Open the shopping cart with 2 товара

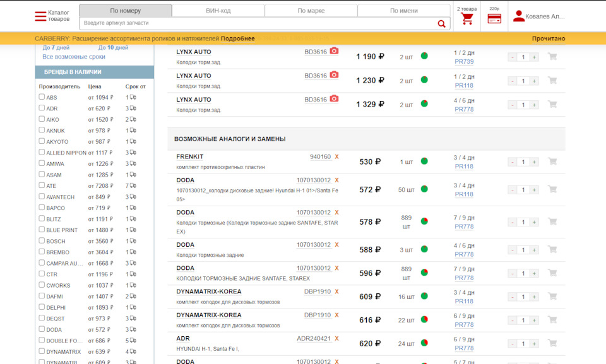(467, 18)
